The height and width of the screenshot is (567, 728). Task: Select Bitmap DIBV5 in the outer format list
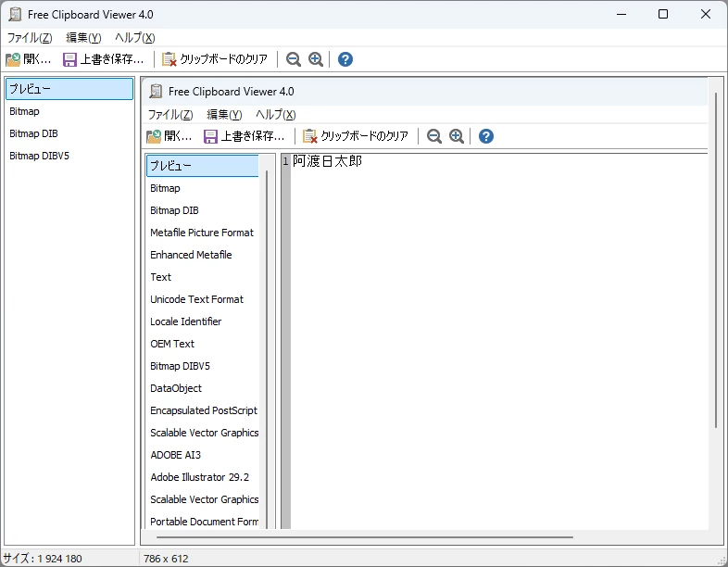coord(69,156)
